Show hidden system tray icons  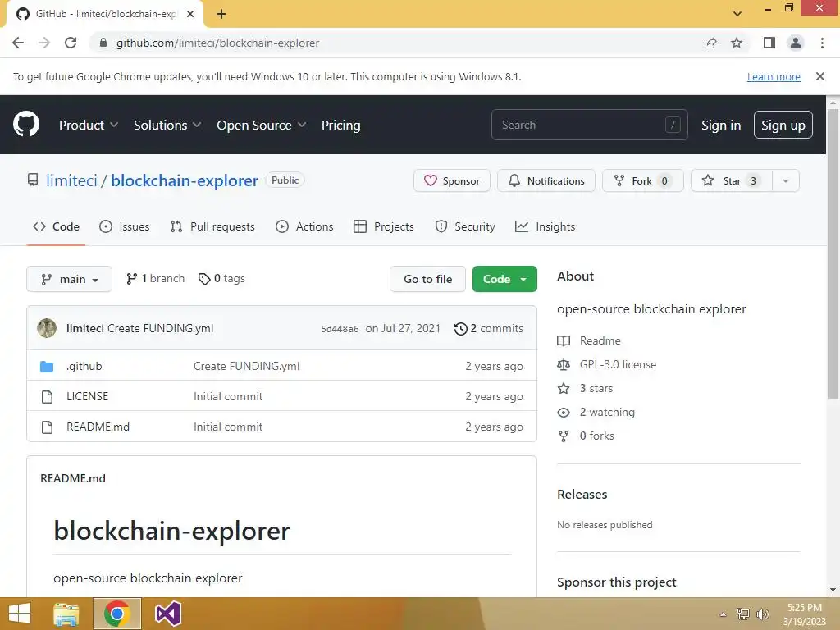pyautogui.click(x=724, y=614)
